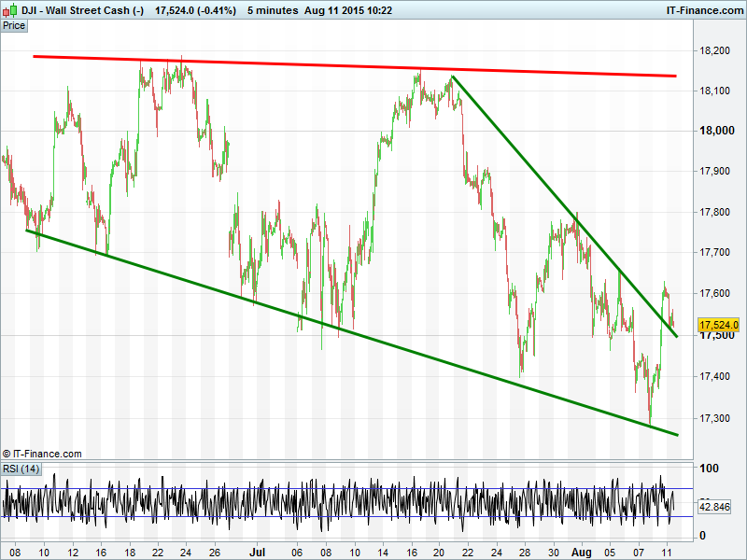The height and width of the screenshot is (560, 747).
Task: Click the 18,200 price axis label
Action: 714,50
